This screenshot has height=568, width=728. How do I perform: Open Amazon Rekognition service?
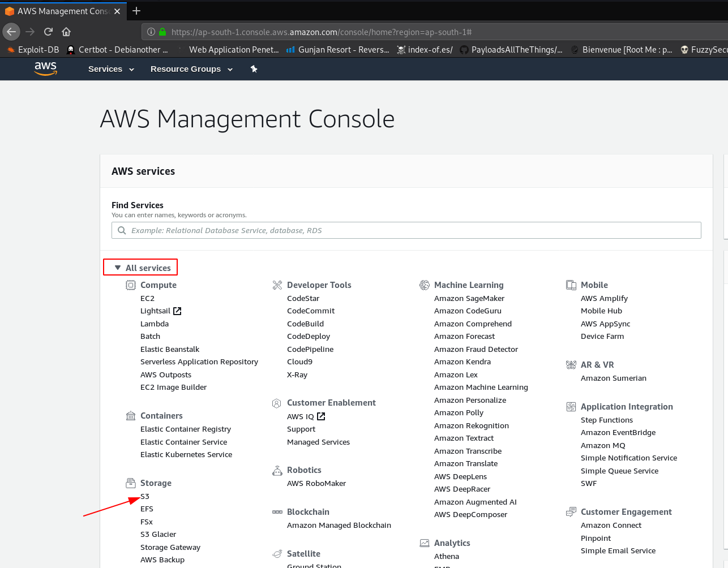(x=472, y=426)
